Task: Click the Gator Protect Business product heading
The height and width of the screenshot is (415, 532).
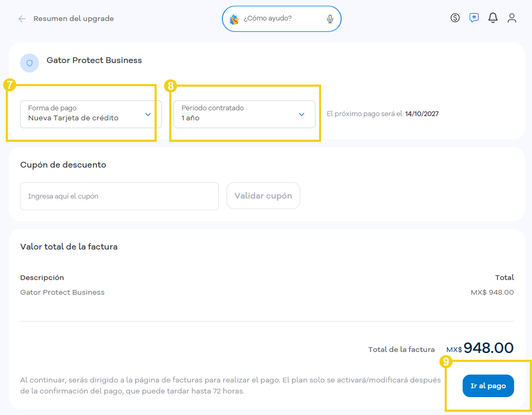Action: point(94,60)
